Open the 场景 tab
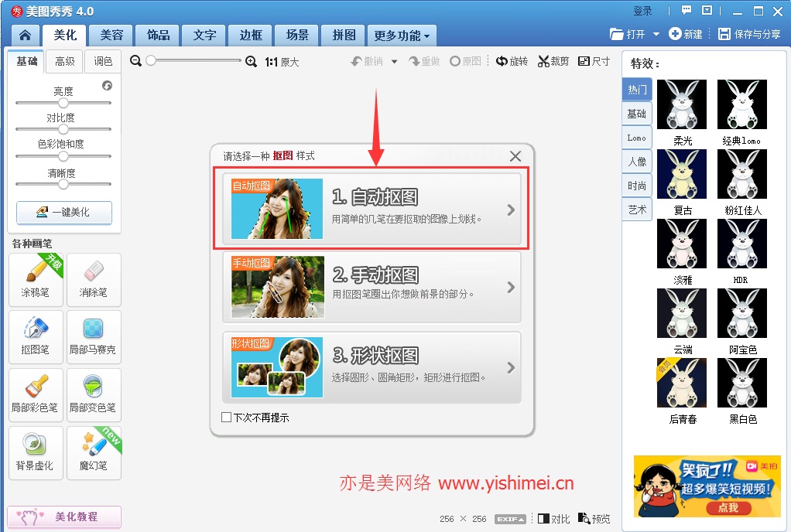Viewport: 791px width, 532px height. click(297, 36)
